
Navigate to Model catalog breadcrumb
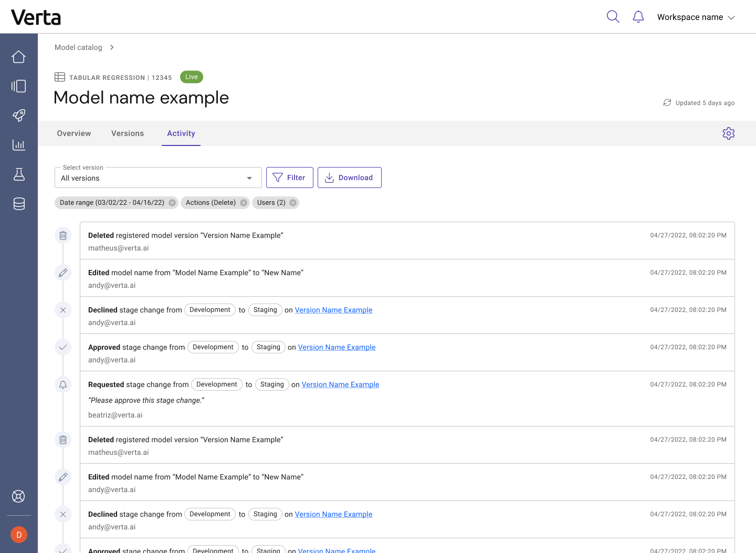78,47
